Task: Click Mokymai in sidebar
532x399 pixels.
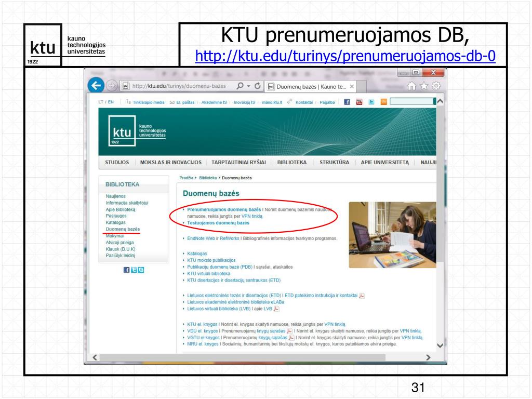Action: pyautogui.click(x=115, y=236)
